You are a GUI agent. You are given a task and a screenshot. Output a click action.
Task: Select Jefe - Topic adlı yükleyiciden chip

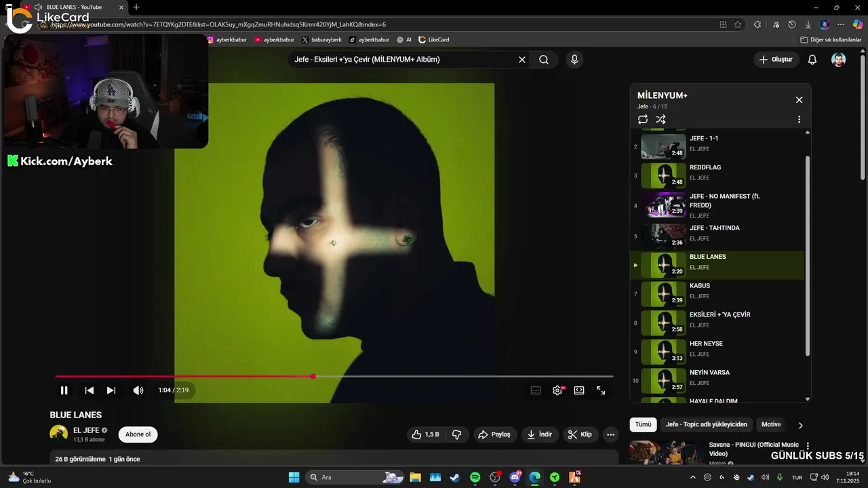[707, 424]
